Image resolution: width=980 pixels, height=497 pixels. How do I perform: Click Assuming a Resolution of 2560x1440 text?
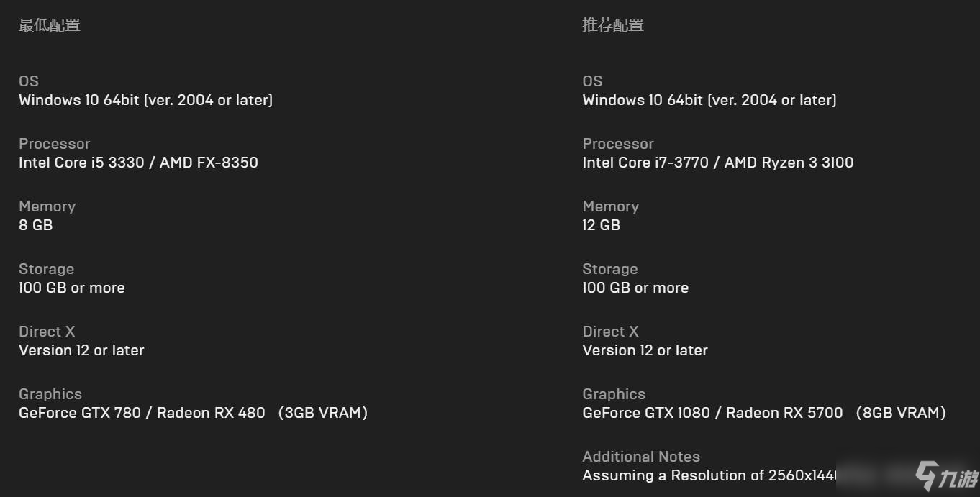point(711,475)
